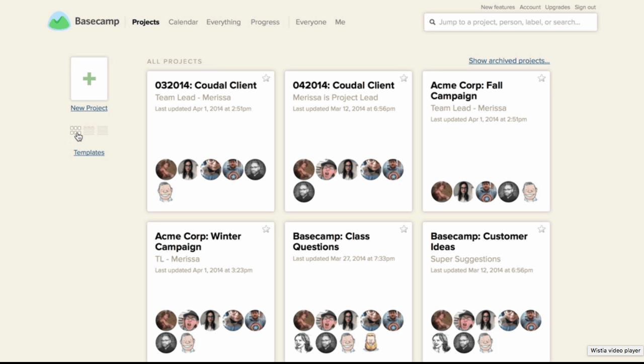Click first avatar in 032014: Coudal Client card
Viewport: 644px width, 364px height.
coord(166,169)
